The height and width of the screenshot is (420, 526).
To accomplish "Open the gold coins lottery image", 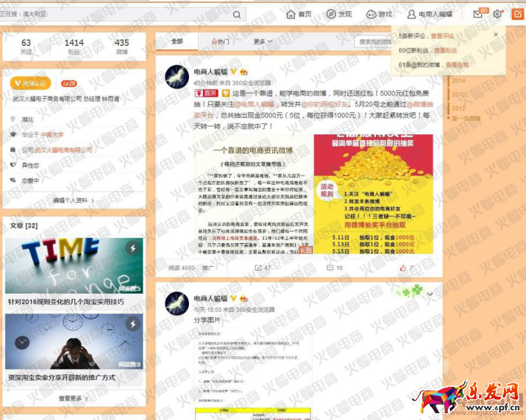I will [x=374, y=194].
